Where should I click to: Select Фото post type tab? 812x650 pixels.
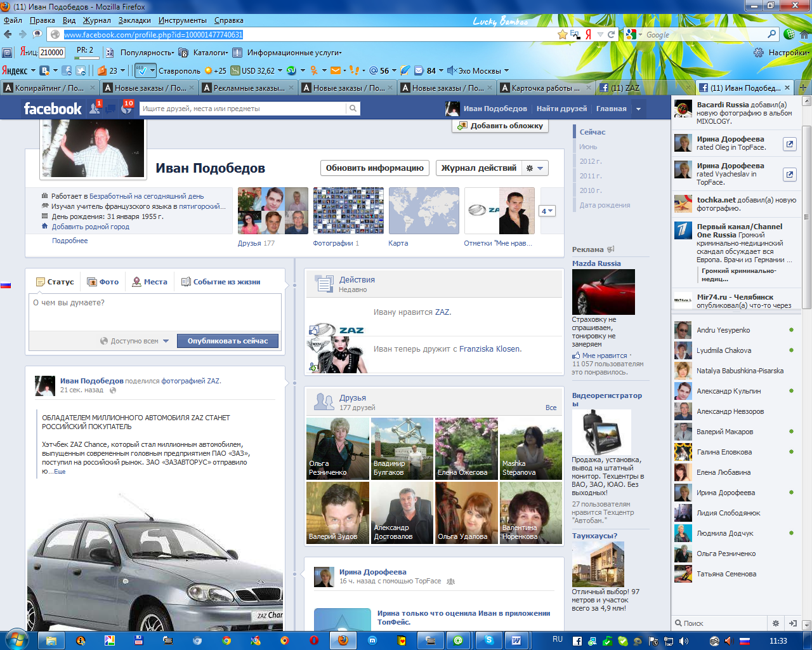tap(103, 282)
